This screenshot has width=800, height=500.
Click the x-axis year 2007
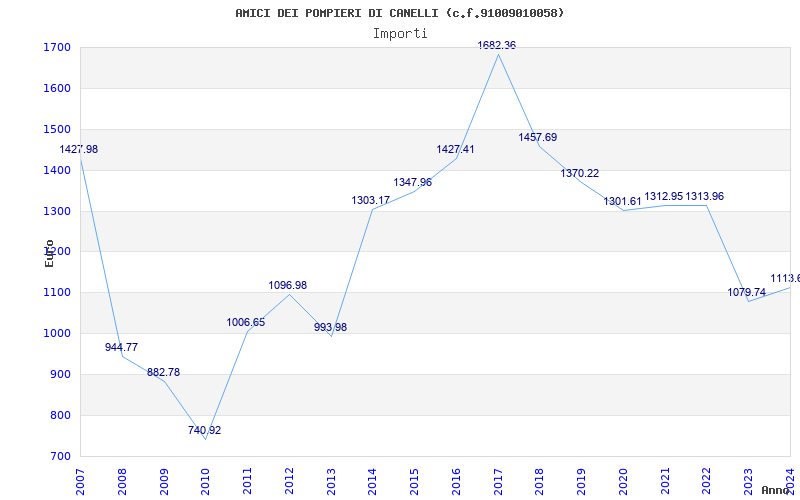tap(80, 482)
